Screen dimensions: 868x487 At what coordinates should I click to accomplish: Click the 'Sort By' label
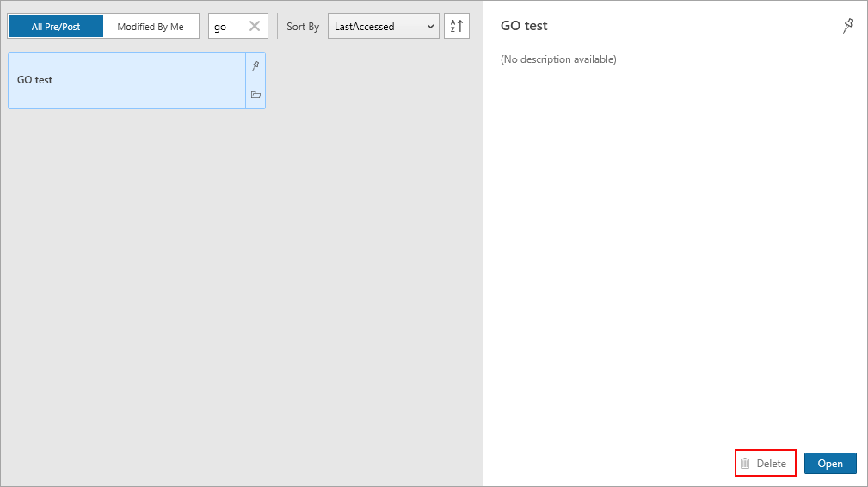point(303,27)
